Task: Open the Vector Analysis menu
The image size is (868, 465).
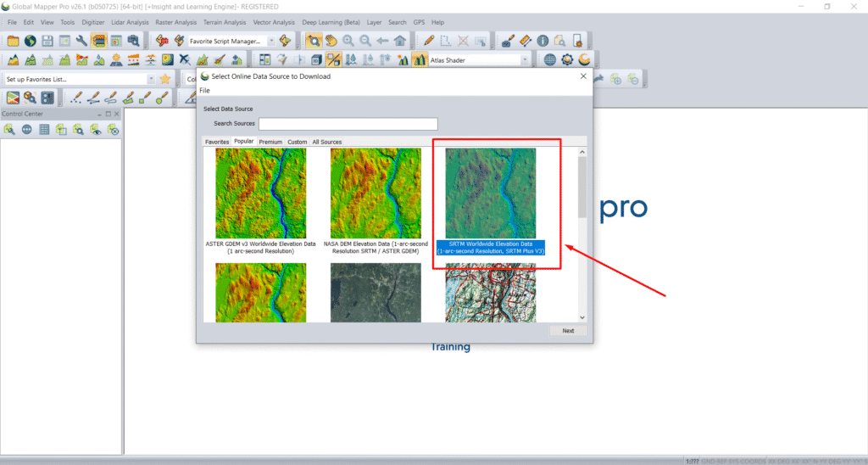Action: [274, 22]
